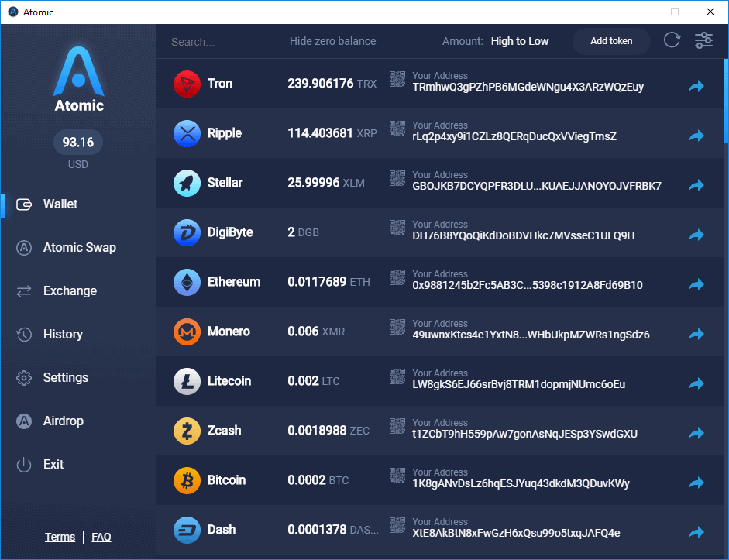Click the DigiByte coin logo
Image resolution: width=729 pixels, height=560 pixels.
click(x=187, y=232)
